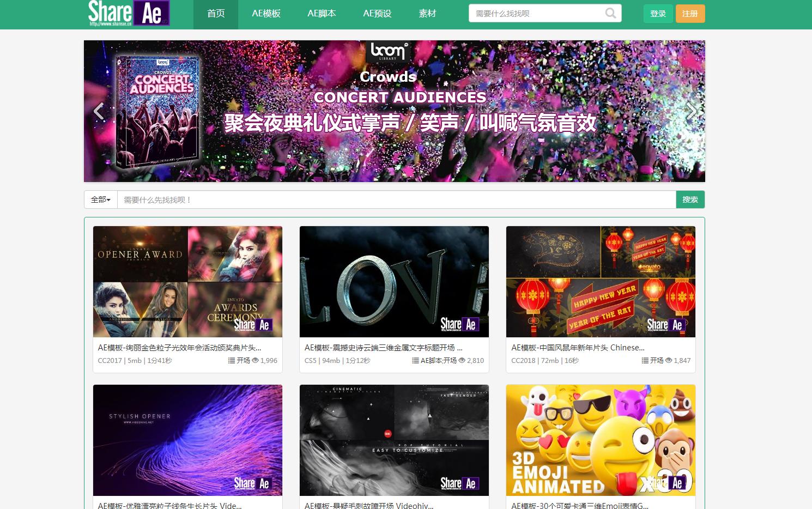The height and width of the screenshot is (509, 812).
Task: Open the Opener Award template thumbnail
Action: click(187, 282)
